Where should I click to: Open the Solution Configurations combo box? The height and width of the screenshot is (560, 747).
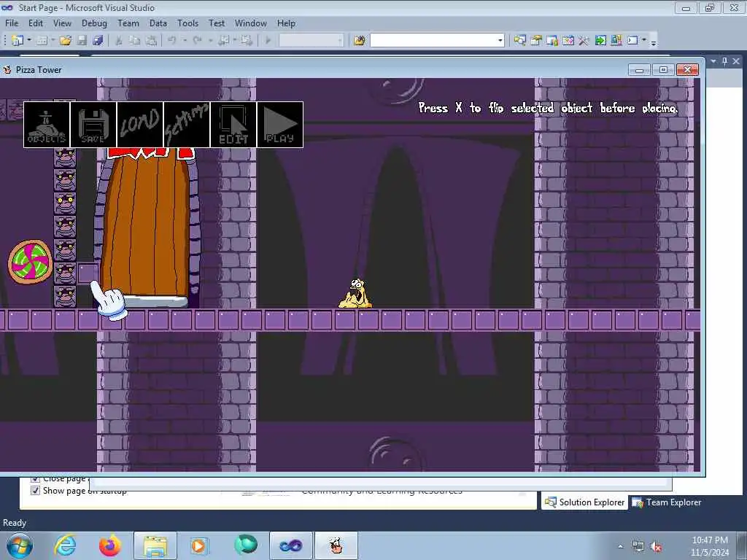pos(311,41)
